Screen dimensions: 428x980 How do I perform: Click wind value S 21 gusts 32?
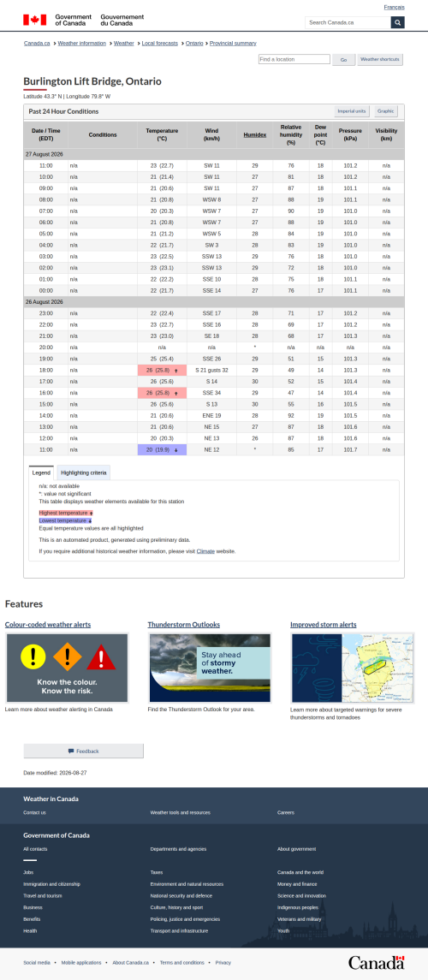click(211, 370)
